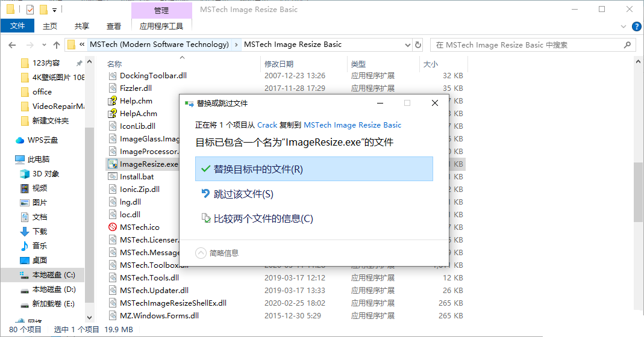Sort files by 修改日期 column header
This screenshot has width=644, height=337.
click(x=279, y=64)
